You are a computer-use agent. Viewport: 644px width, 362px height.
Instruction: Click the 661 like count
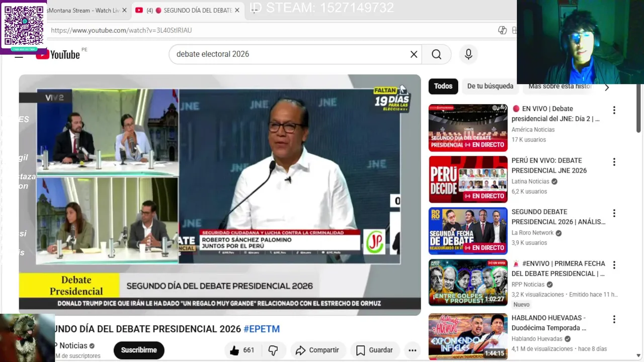click(x=249, y=350)
